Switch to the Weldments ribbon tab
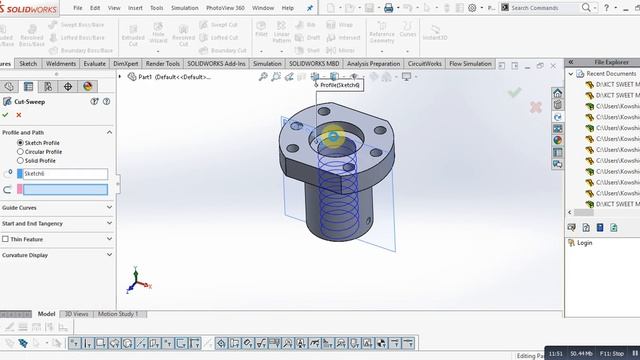The image size is (640, 360). click(x=60, y=64)
